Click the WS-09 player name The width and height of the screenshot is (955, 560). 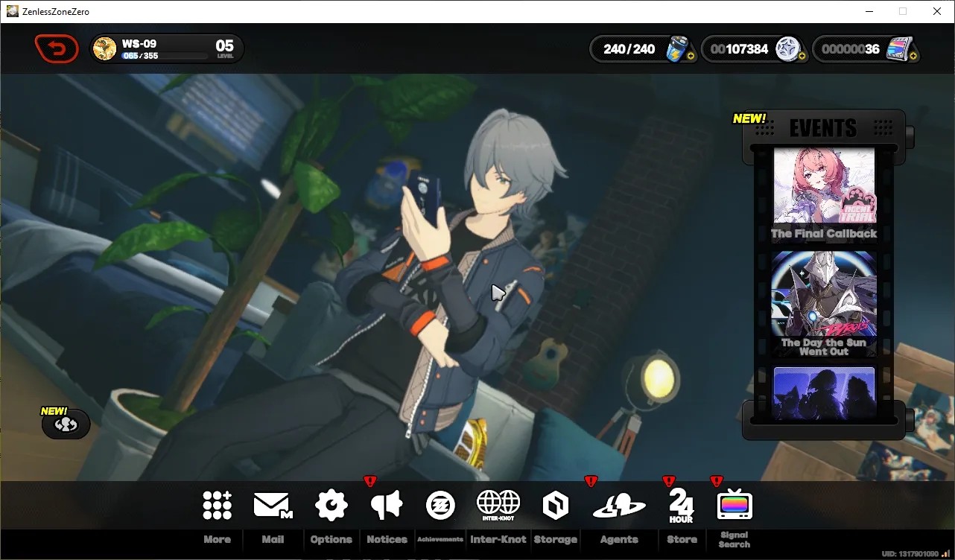click(139, 44)
